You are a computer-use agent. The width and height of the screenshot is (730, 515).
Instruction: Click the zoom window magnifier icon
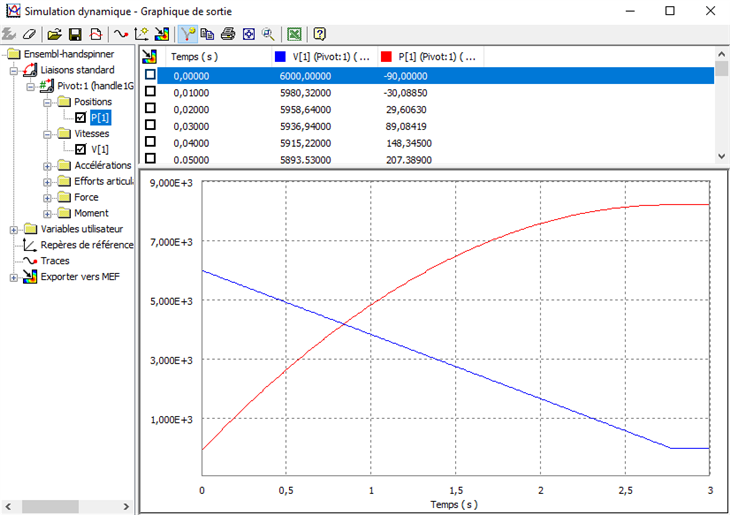click(x=268, y=34)
